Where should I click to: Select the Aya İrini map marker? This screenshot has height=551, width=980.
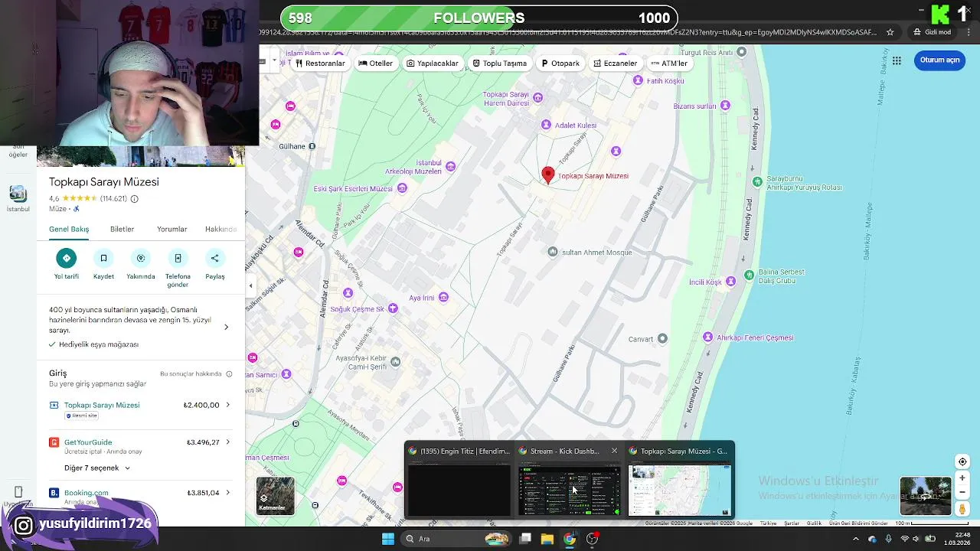(443, 297)
